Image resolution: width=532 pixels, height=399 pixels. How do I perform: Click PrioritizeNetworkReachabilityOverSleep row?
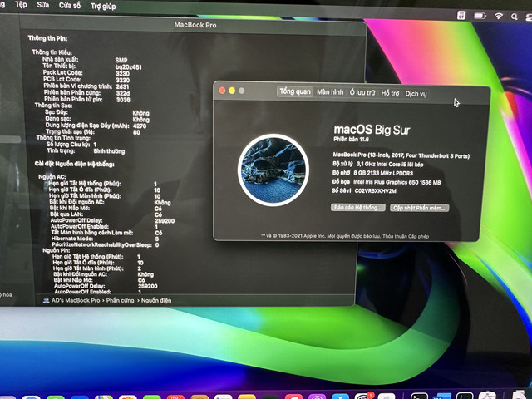[x=106, y=244]
